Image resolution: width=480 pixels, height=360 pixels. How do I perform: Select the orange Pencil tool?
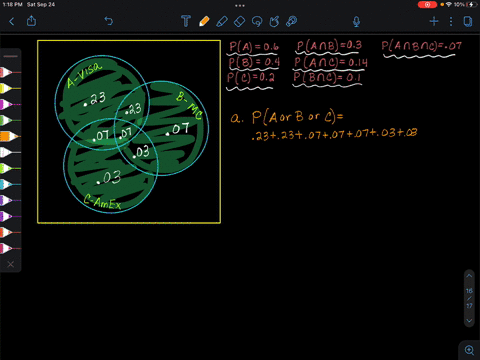point(204,21)
